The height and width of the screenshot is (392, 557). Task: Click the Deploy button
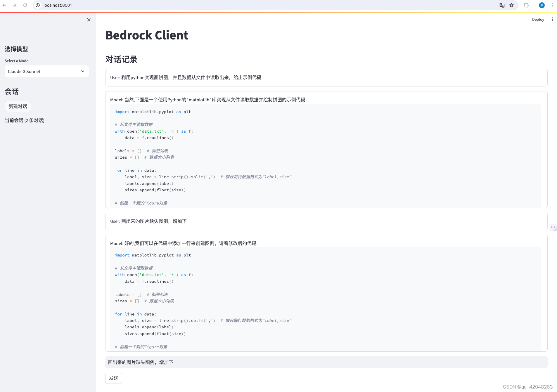coord(538,19)
